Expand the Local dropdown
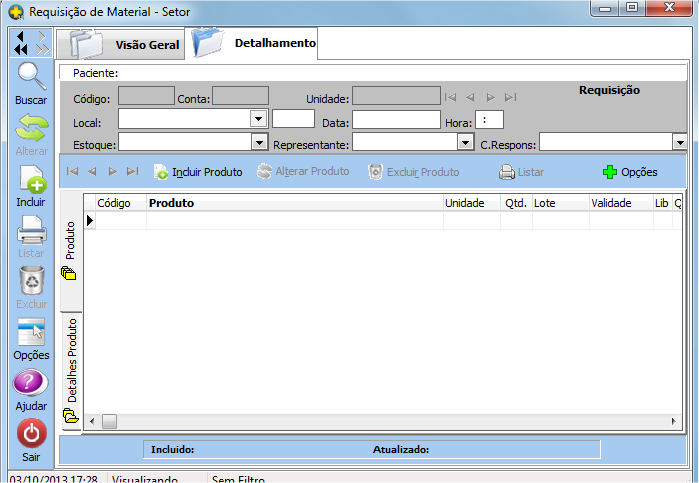 [x=258, y=119]
